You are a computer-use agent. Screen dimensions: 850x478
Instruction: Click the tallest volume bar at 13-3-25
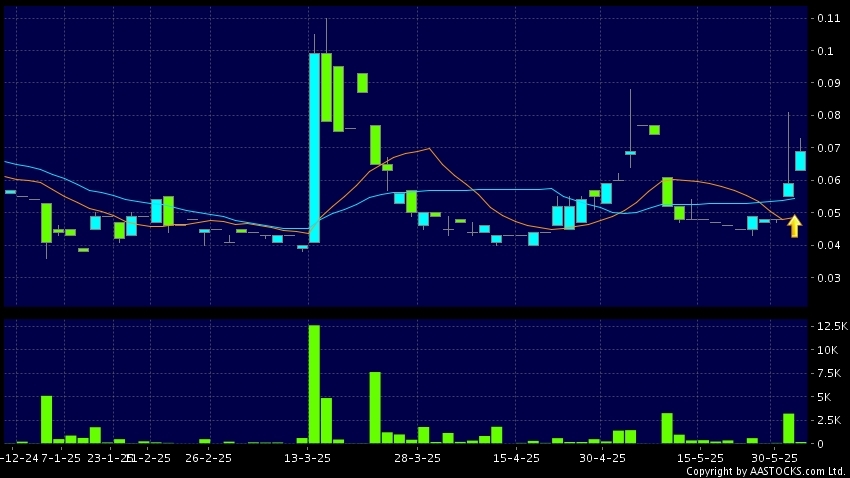314,384
